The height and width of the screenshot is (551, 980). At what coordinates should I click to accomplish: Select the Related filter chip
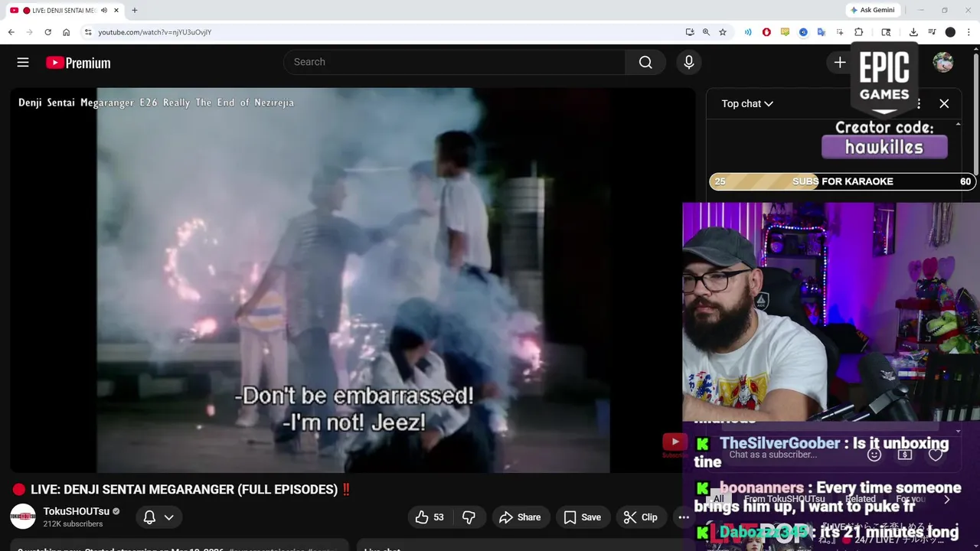[x=861, y=499]
